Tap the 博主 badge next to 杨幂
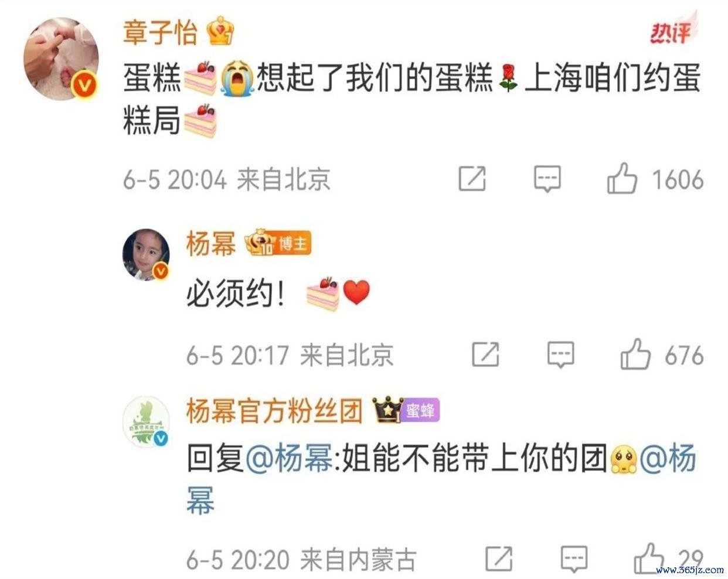Screen dimensions: 728x579 coord(293,243)
